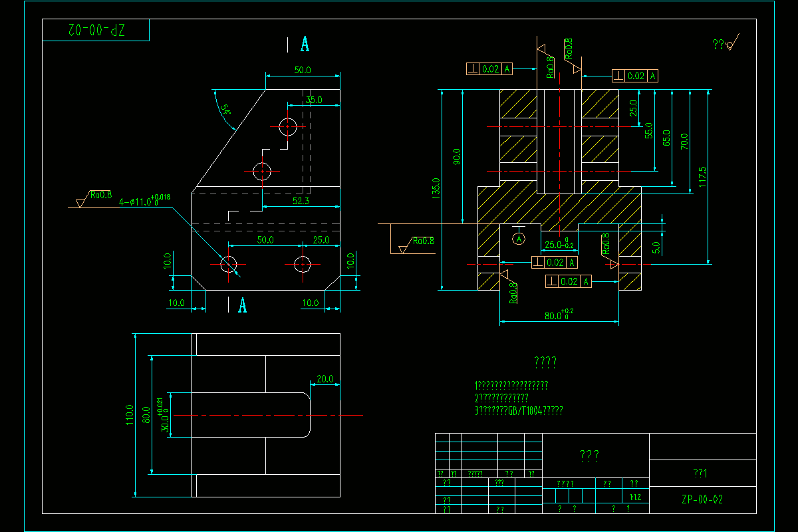Select the 5.0 dimension text
Screen dimensions: 798x532
point(656,247)
